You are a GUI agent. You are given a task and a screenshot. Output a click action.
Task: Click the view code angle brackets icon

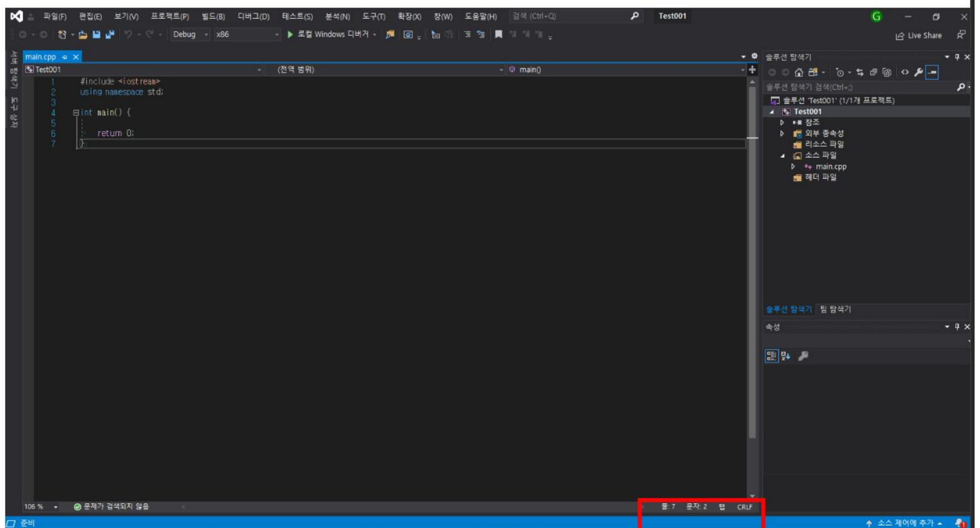(x=905, y=72)
